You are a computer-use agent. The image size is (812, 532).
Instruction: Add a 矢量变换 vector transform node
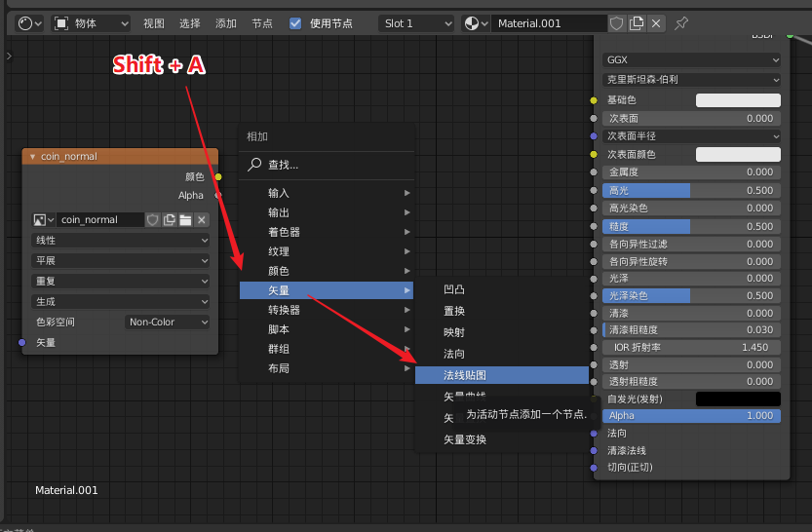pos(502,439)
